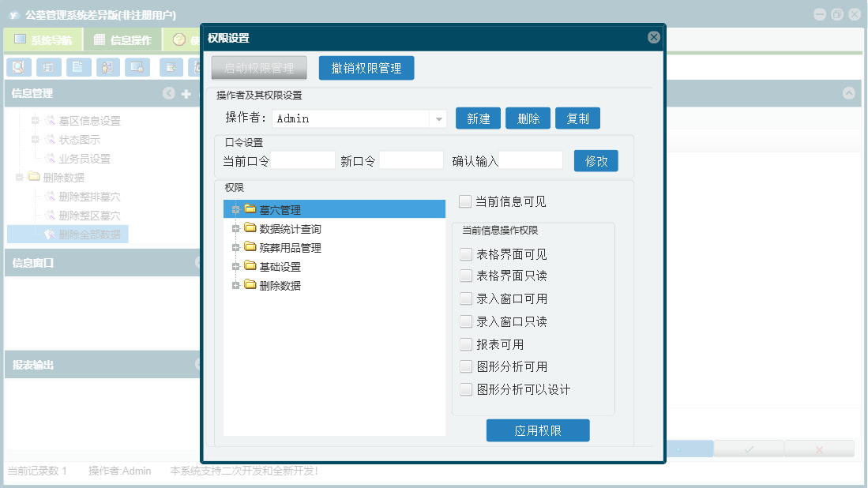Click the 数据统计查询 folder icon
Image resolution: width=868 pixels, height=488 pixels.
pos(250,228)
